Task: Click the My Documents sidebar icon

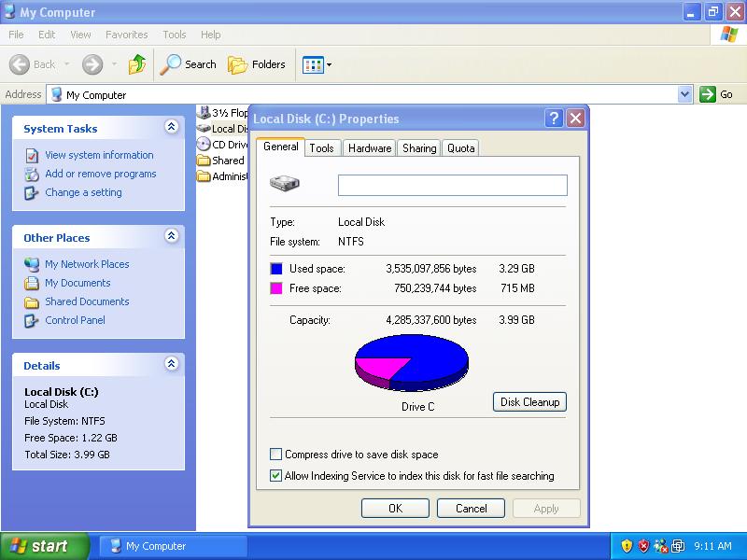Action: (x=32, y=283)
